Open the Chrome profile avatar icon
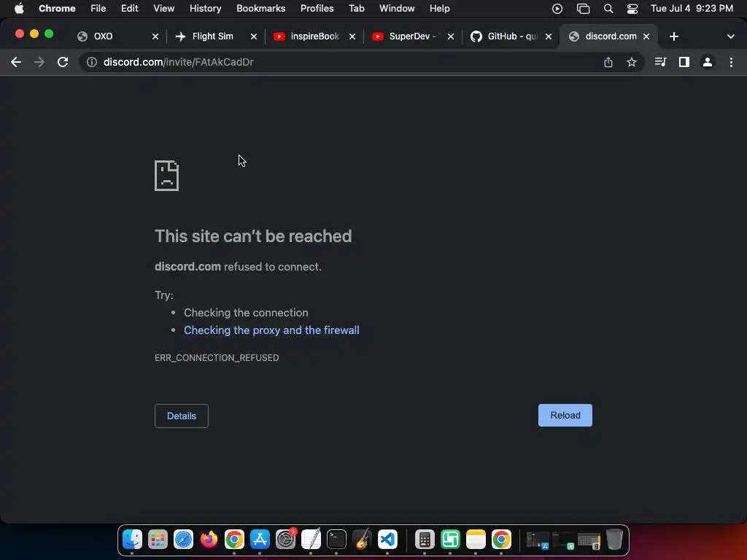Screen dimensions: 747x560 pyautogui.click(x=708, y=62)
